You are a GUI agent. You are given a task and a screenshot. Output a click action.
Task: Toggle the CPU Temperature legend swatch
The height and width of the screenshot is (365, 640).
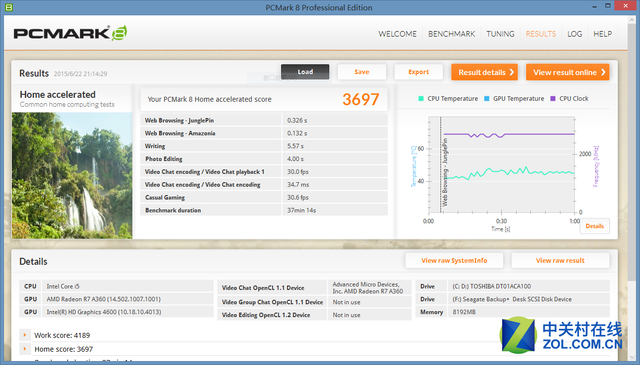coord(421,98)
